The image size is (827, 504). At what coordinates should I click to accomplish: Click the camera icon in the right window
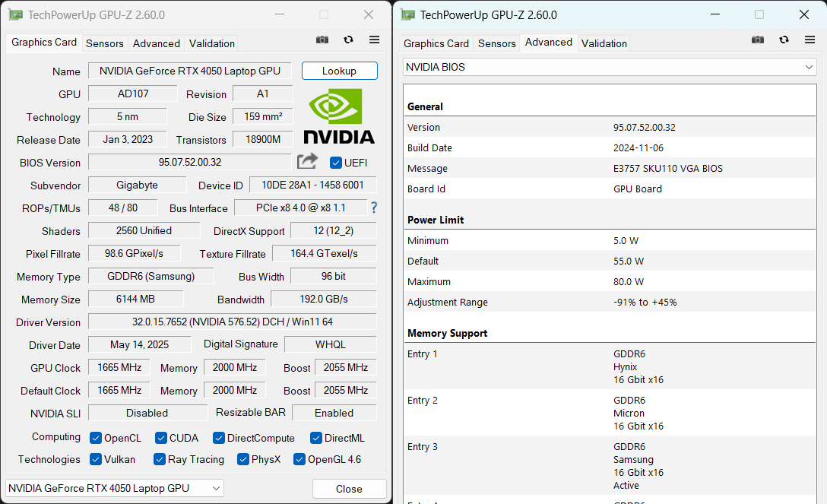tap(758, 39)
